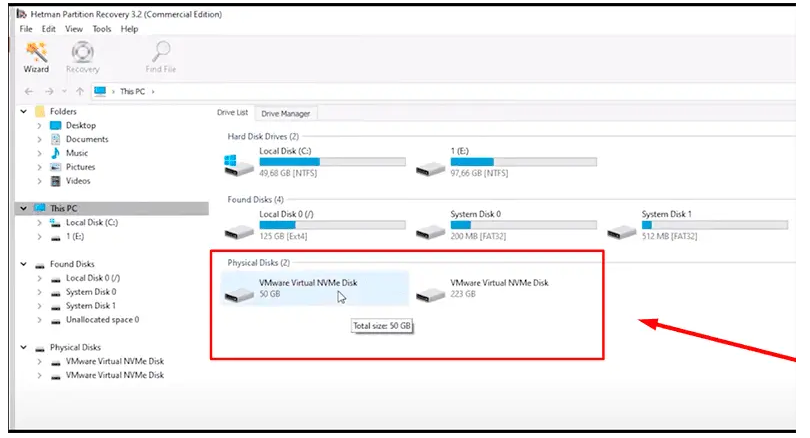The width and height of the screenshot is (810, 438).
Task: Select Desktop icon in folder tree
Action: click(x=55, y=126)
